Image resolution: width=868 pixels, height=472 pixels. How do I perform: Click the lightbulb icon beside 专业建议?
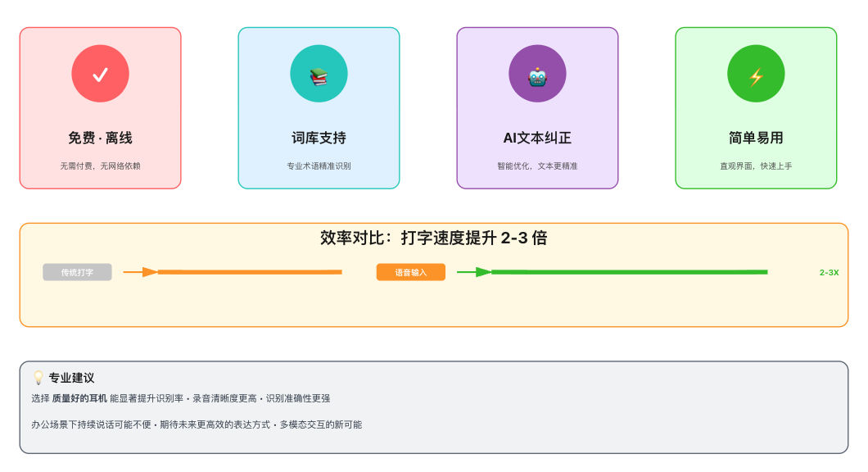(x=38, y=378)
